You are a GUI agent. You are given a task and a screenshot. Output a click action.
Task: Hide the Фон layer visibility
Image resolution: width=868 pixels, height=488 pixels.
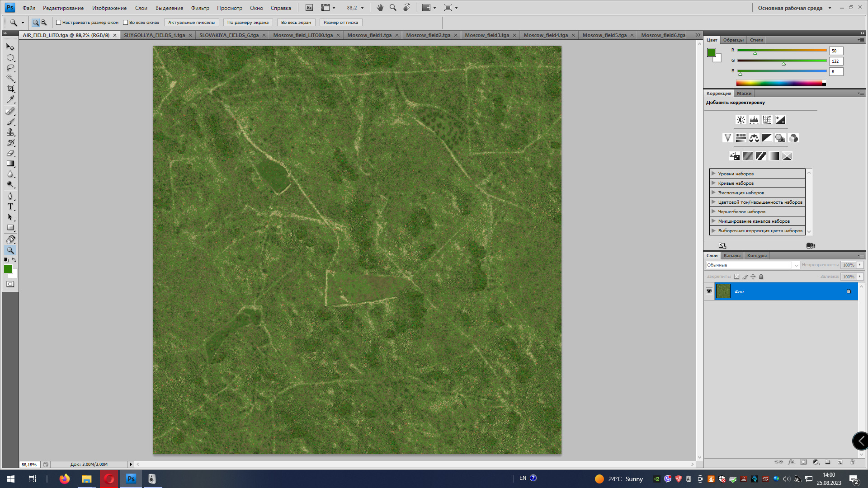[709, 291]
